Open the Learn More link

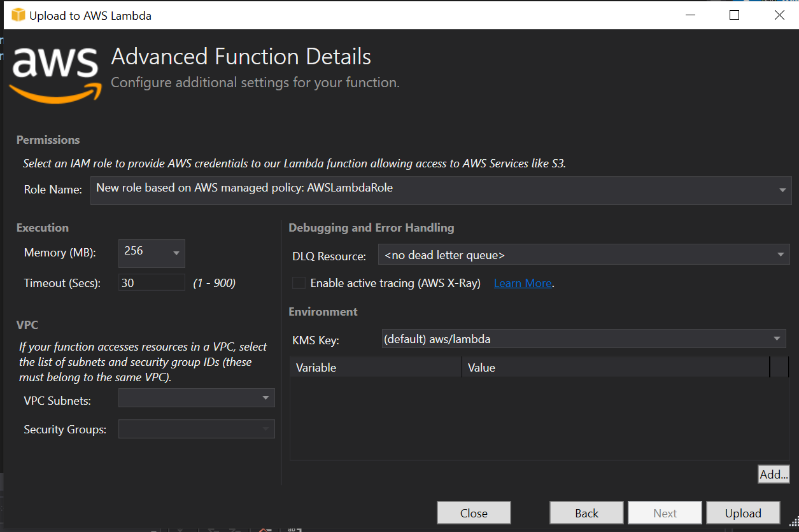pos(522,283)
